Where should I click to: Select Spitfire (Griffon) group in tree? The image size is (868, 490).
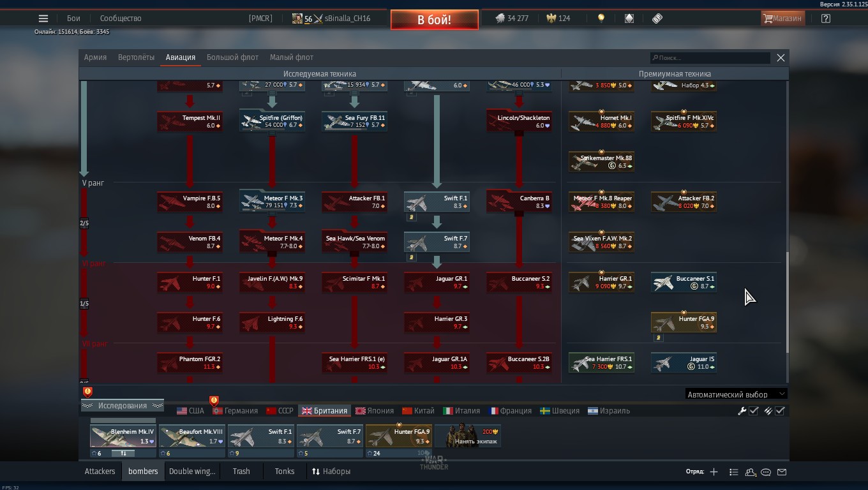tap(272, 121)
